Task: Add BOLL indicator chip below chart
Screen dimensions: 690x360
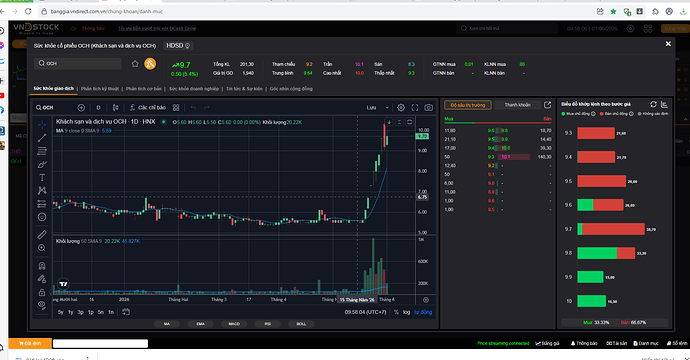Action: (301, 323)
